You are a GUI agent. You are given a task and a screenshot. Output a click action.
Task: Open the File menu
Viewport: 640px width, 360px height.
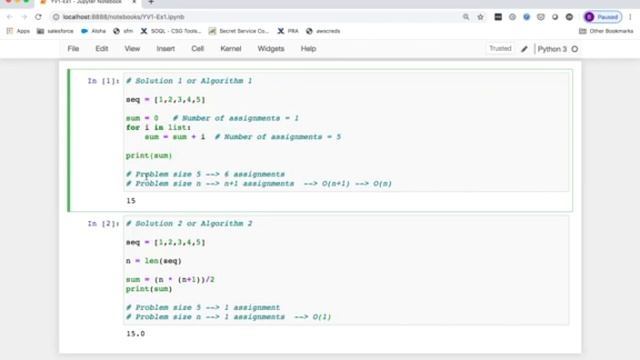pos(73,49)
